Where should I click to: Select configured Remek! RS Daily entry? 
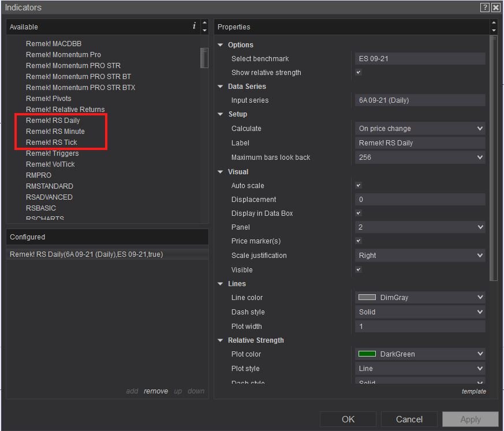107,254
